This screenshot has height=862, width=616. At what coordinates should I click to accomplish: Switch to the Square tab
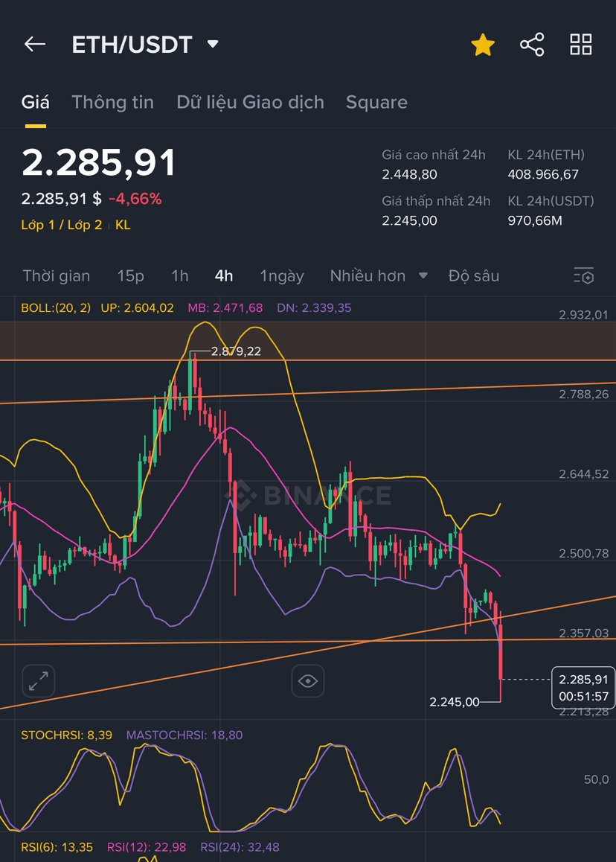(376, 102)
